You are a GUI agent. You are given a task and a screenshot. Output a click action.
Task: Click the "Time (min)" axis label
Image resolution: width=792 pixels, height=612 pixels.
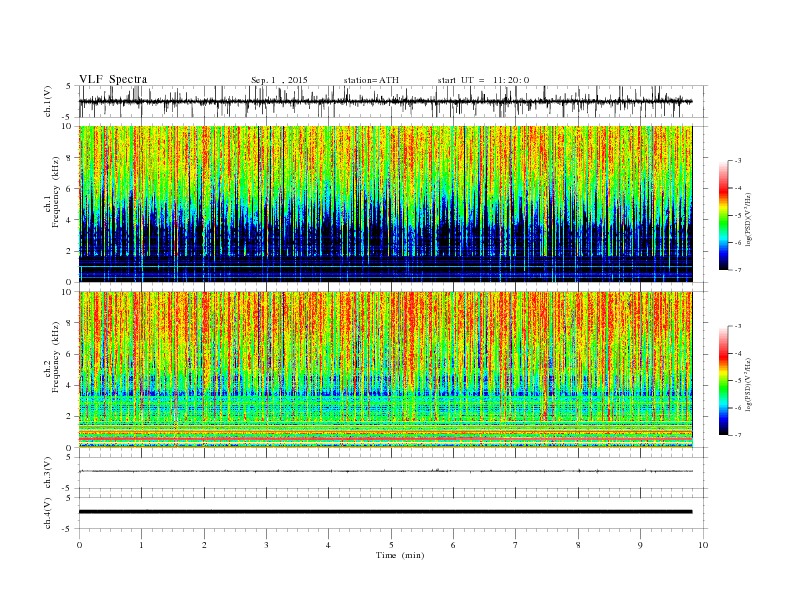coord(400,555)
